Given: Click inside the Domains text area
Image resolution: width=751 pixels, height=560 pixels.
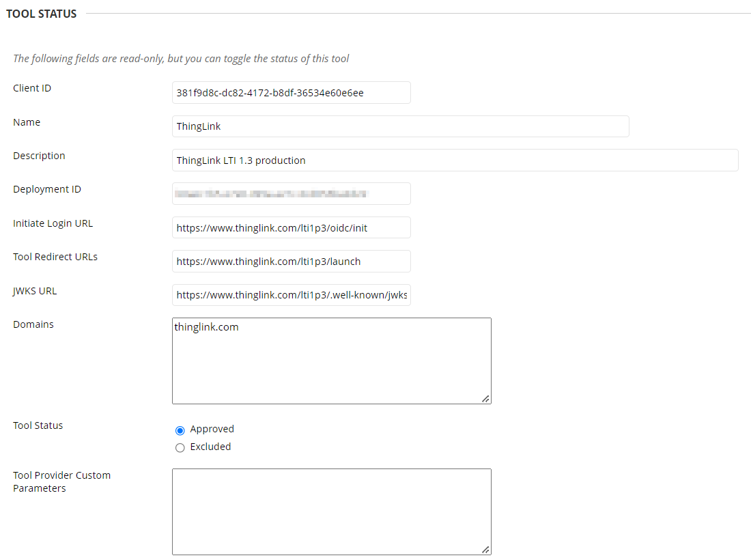Looking at the screenshot, I should pos(331,361).
